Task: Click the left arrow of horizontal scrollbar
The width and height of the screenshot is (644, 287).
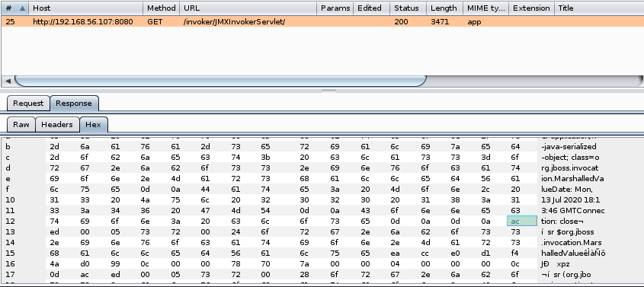Action: [x=8, y=81]
